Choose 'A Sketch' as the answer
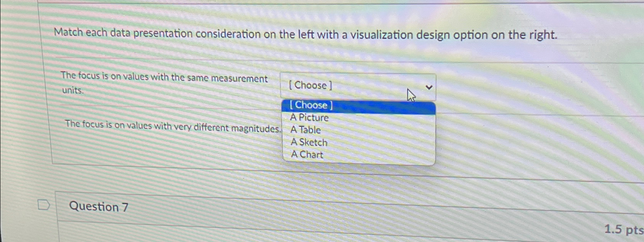This screenshot has height=242, width=644. (x=308, y=142)
